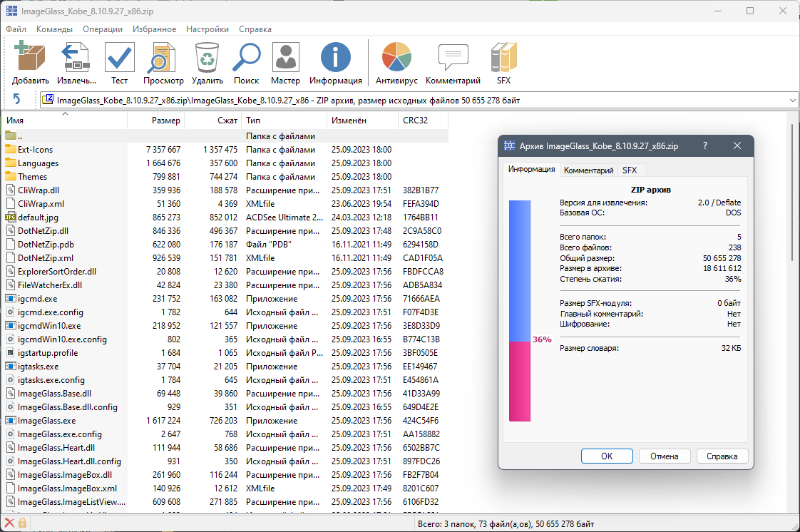This screenshot has height=532, width=800.
Task: Click the Справка button in dialog
Action: (x=722, y=456)
